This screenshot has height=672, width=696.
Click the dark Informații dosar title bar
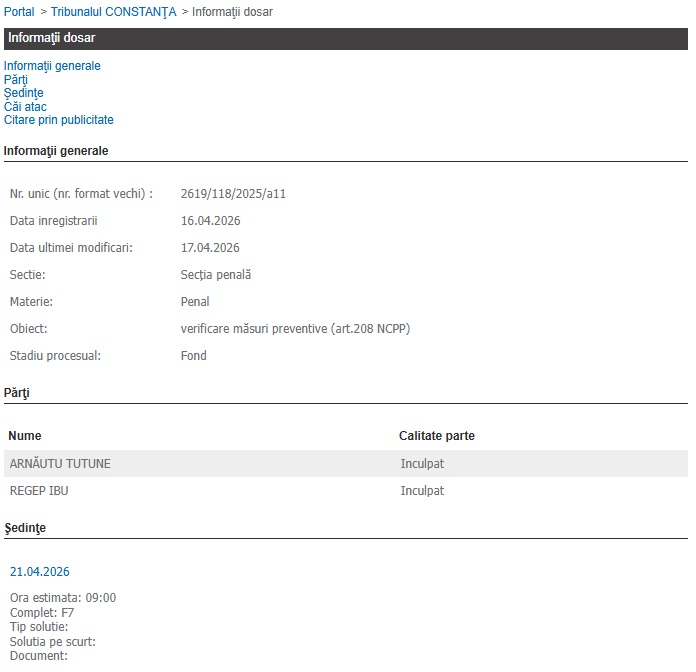(345, 39)
